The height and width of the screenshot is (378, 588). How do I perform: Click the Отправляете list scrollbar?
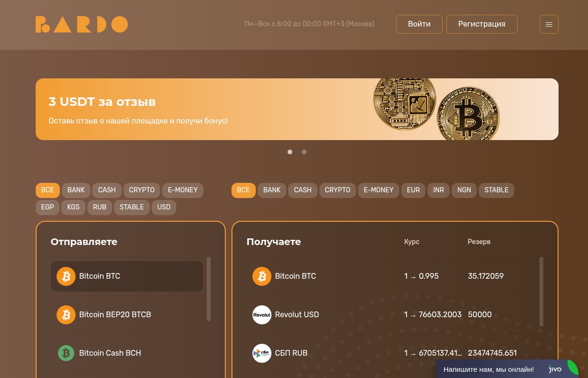point(209,289)
